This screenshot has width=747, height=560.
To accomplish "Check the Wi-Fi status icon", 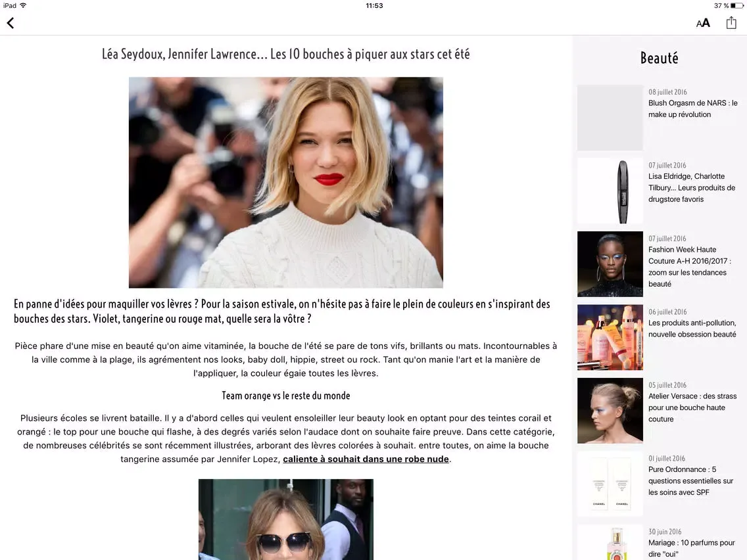I will 23,5.
